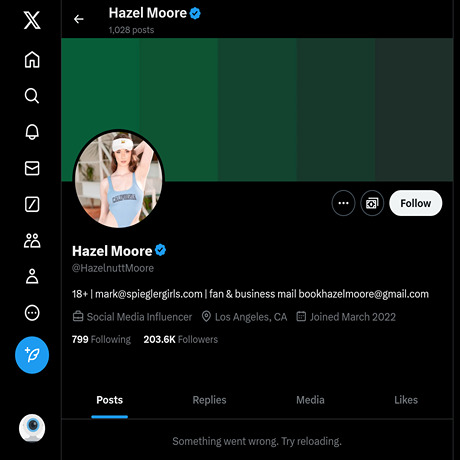The height and width of the screenshot is (460, 460).
Task: Switch to the Media tab
Action: click(310, 400)
